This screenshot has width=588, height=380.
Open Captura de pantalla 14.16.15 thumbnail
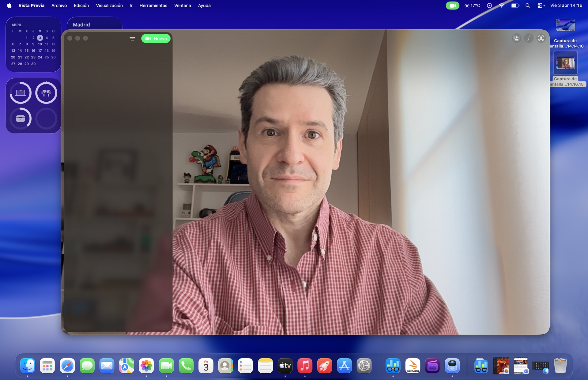(565, 63)
